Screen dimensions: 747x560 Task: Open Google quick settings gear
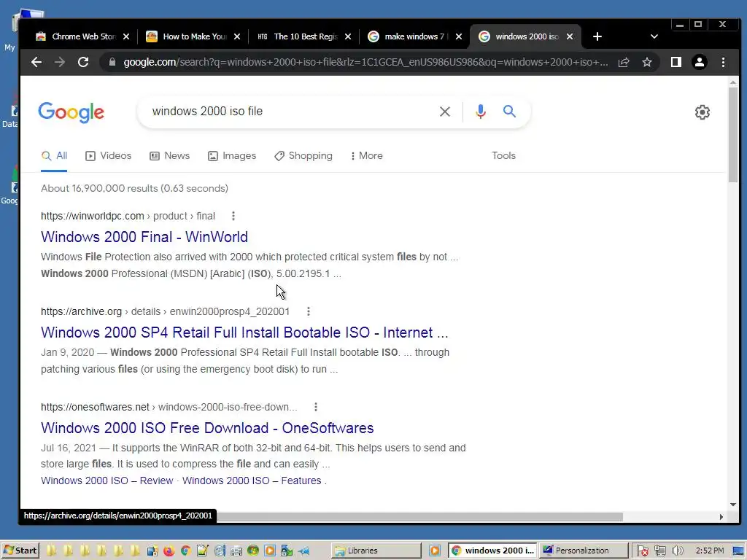703,112
